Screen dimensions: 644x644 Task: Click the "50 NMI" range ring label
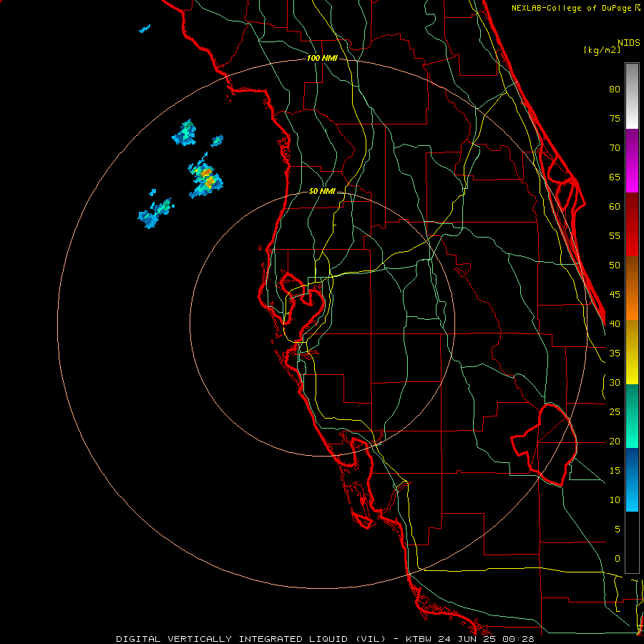322,191
